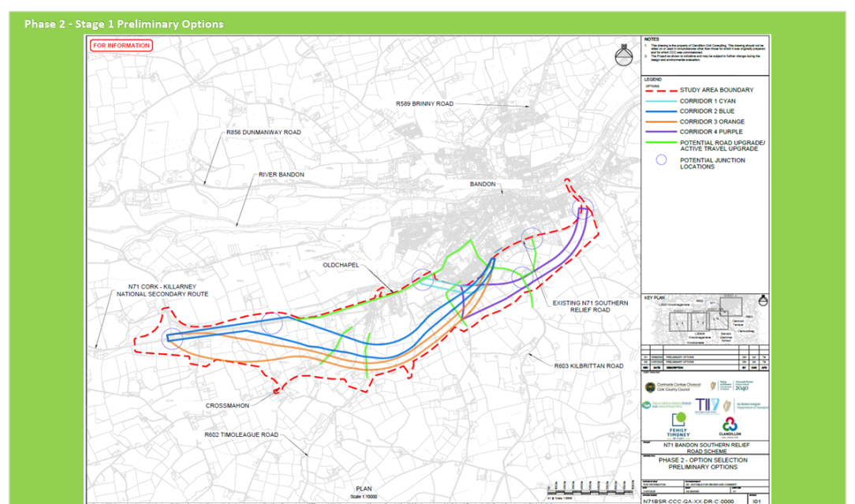Click the orange Corridor 3 legend line
855x504 pixels.
tap(661, 121)
